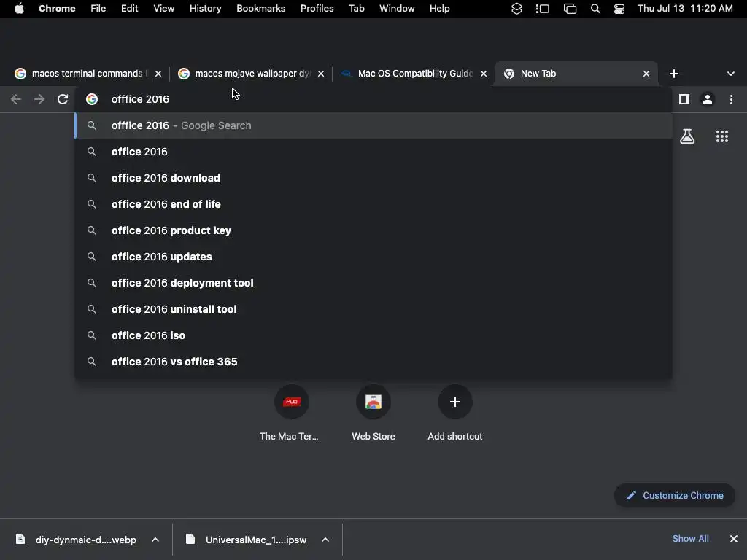Expand options for UniversalMac_1....ipsw download
The height and width of the screenshot is (560, 747).
(325, 540)
